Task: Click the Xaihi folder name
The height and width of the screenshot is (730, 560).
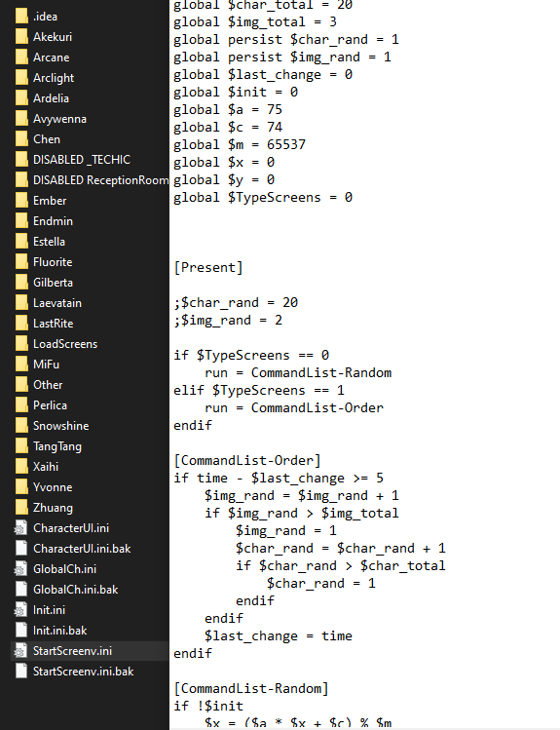Action: click(46, 467)
